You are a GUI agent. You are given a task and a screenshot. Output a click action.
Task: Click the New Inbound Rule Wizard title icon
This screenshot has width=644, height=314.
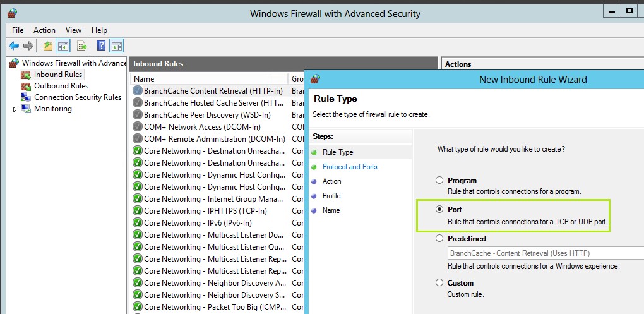click(315, 79)
